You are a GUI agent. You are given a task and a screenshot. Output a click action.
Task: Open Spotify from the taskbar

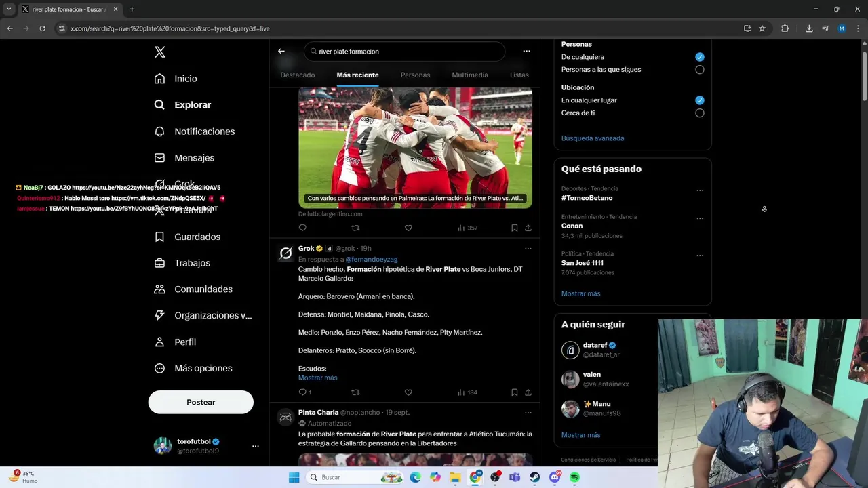point(574,477)
